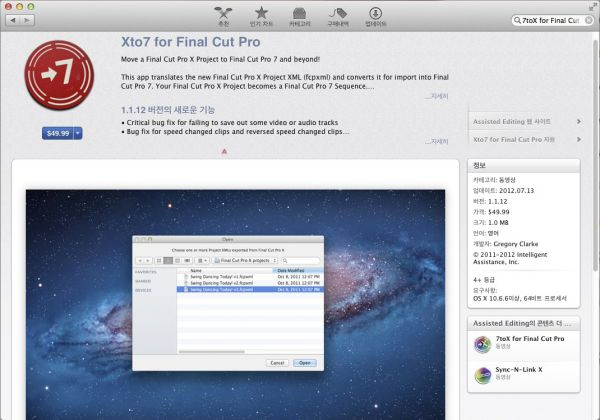Click the red Xto7 app icon

point(59,75)
